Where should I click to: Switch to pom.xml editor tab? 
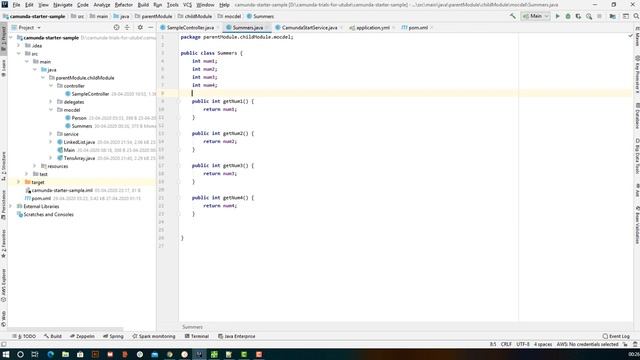pyautogui.click(x=418, y=27)
